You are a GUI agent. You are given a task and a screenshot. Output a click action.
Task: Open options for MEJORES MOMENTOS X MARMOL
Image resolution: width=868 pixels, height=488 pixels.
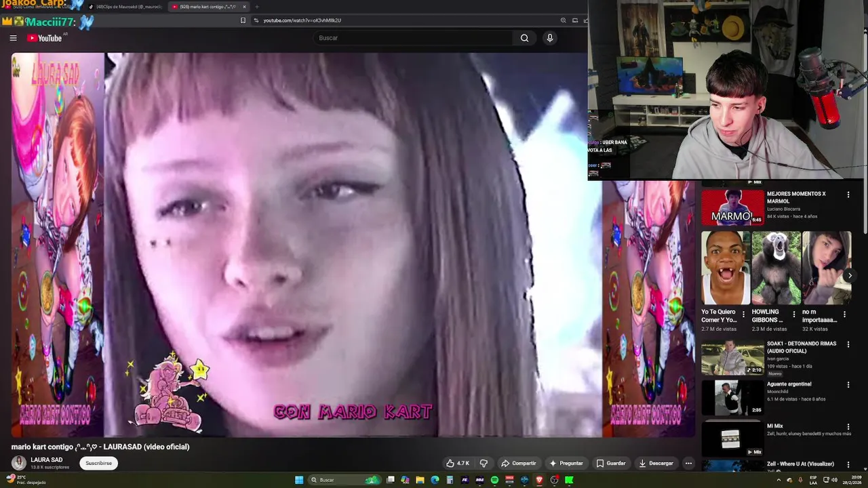coord(848,195)
